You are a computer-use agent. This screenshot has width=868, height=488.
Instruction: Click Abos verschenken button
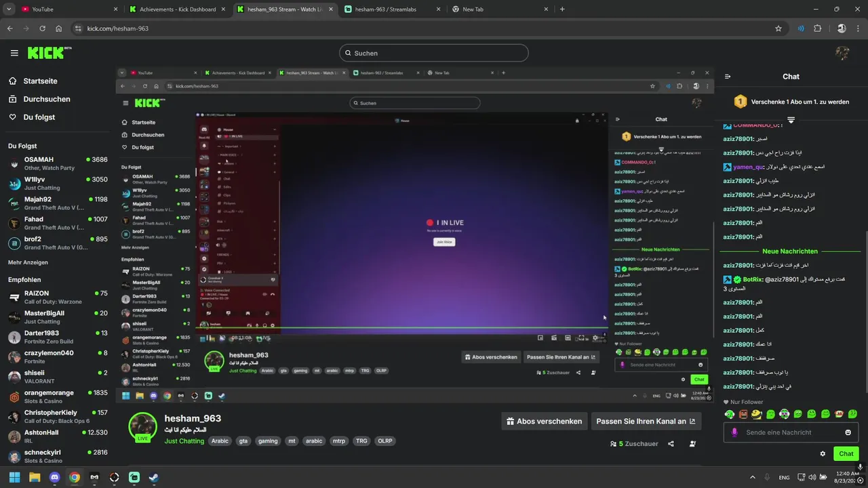tap(544, 421)
